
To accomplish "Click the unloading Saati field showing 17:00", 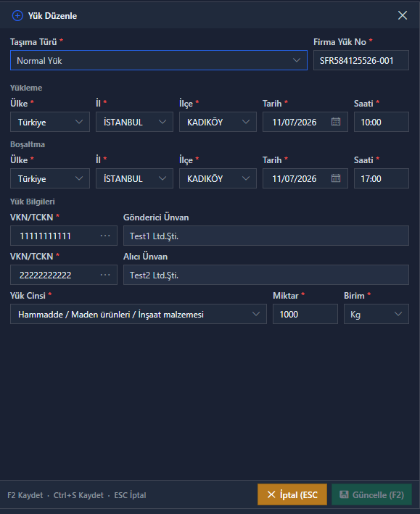I will 382,178.
